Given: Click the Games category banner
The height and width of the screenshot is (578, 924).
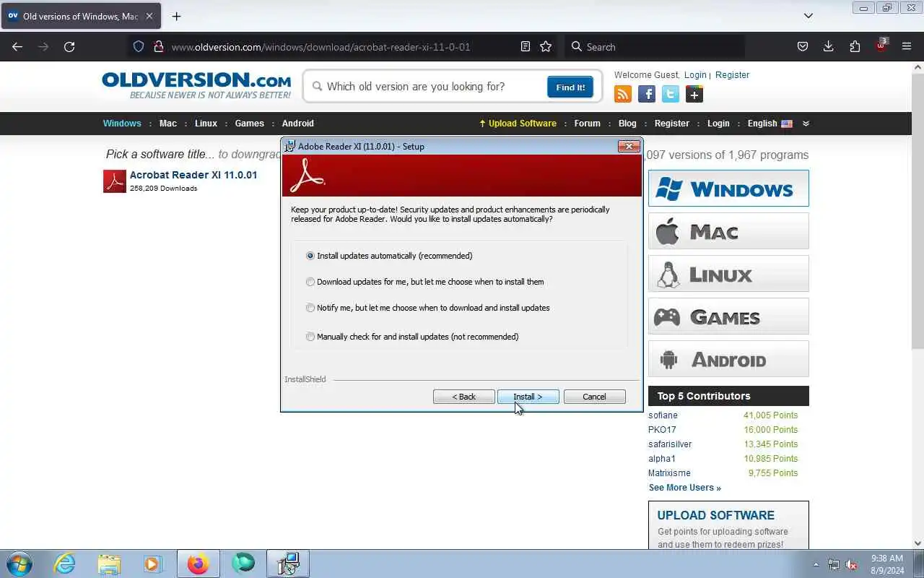Looking at the screenshot, I should click(728, 316).
